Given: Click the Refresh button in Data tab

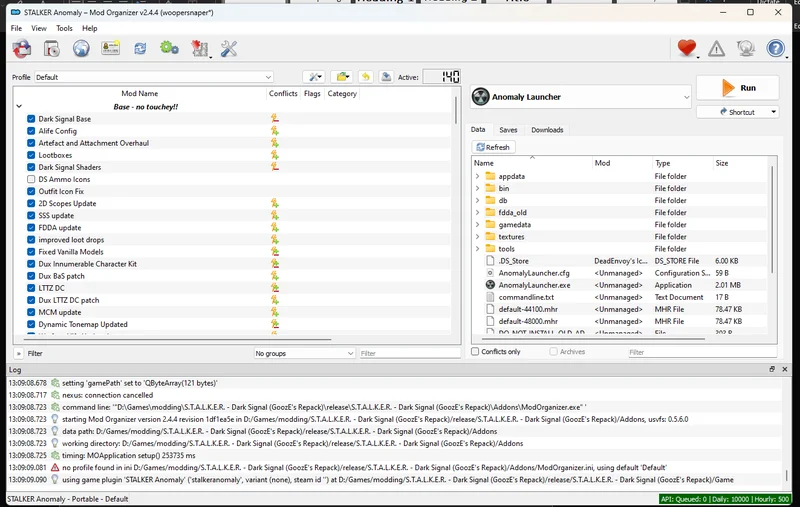Looking at the screenshot, I should coord(492,147).
